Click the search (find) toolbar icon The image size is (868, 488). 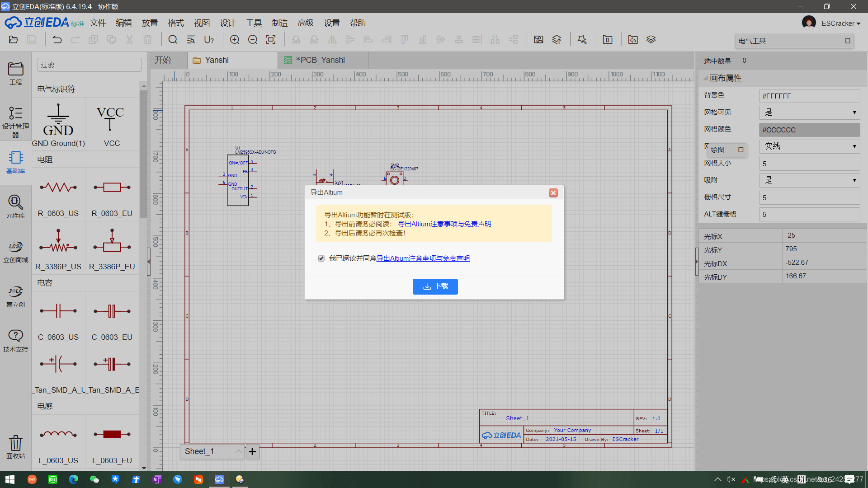[x=173, y=40]
